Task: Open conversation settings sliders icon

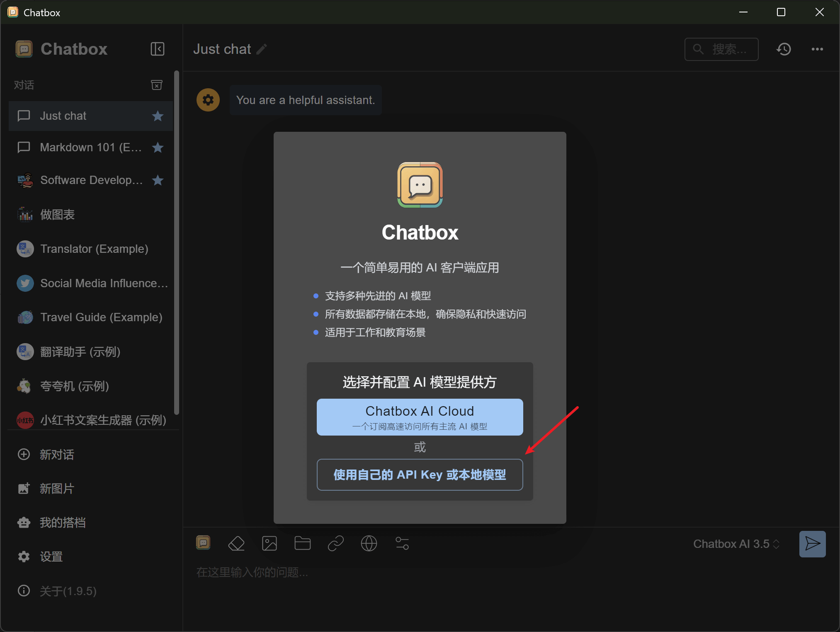Action: [402, 543]
